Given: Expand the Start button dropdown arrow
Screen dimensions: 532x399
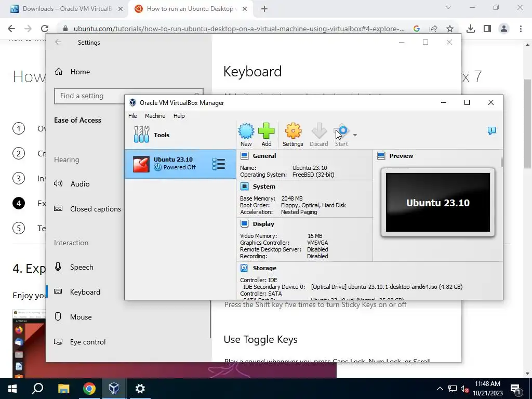Looking at the screenshot, I should coord(355,135).
